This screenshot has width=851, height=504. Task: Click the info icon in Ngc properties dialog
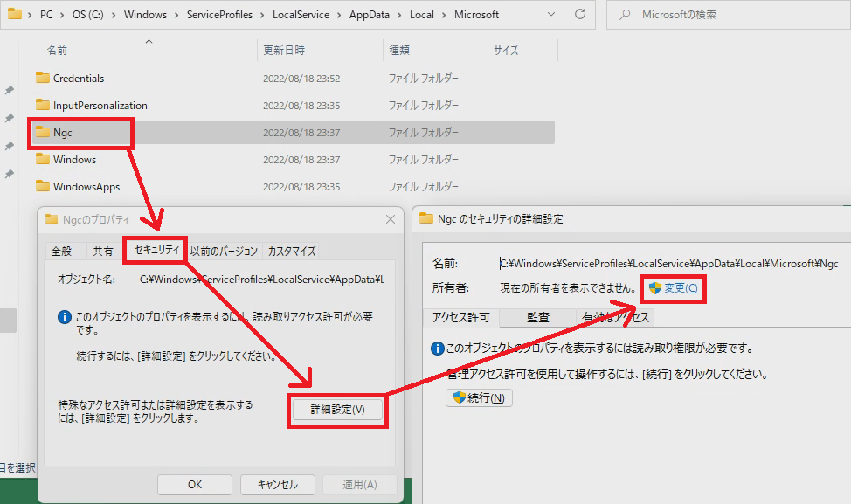[64, 317]
